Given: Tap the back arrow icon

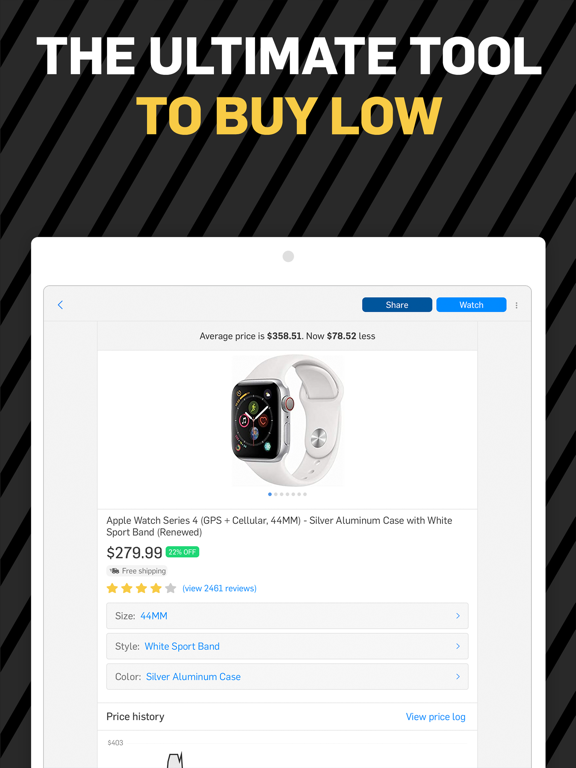Looking at the screenshot, I should (60, 305).
